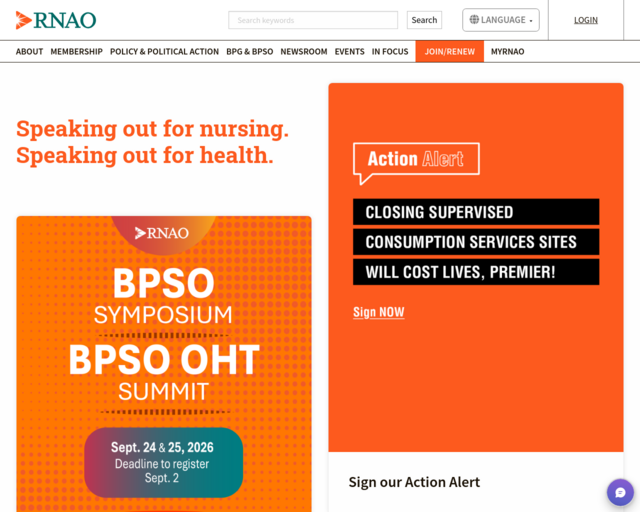
Task: Open the Events menu
Action: pyautogui.click(x=349, y=51)
